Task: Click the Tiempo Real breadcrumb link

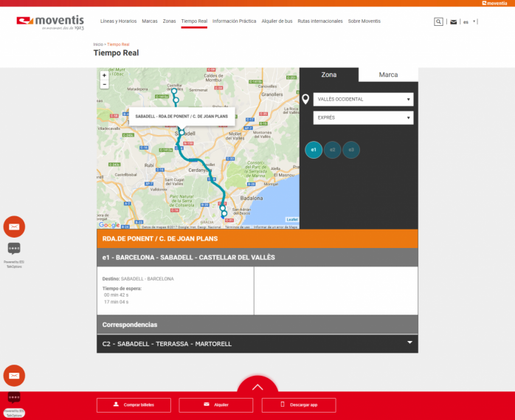Action: pos(118,44)
